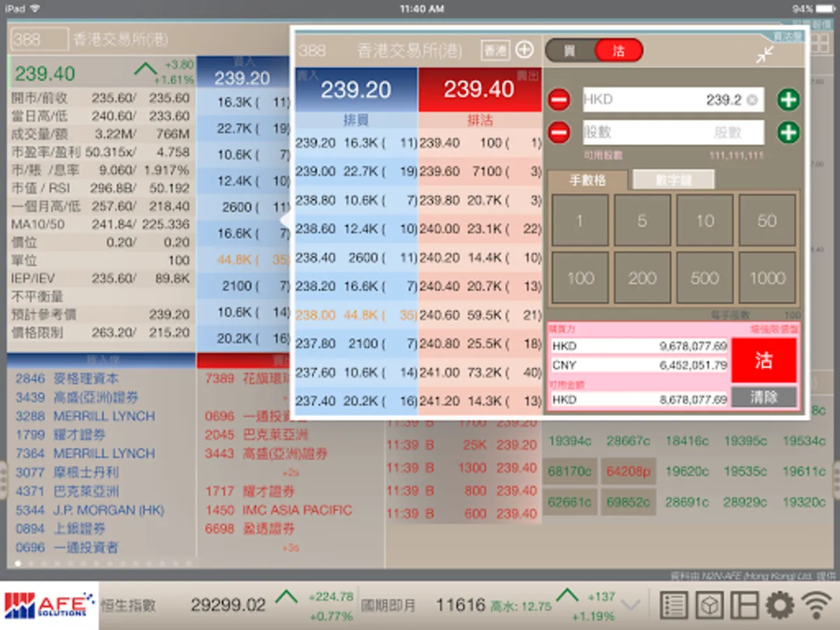840x630 pixels.
Task: Switch order side to 沽 (sell)
Action: tap(619, 50)
